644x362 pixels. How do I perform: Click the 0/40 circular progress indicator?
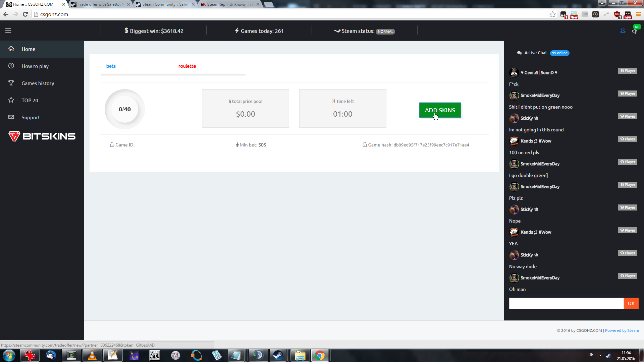point(124,109)
